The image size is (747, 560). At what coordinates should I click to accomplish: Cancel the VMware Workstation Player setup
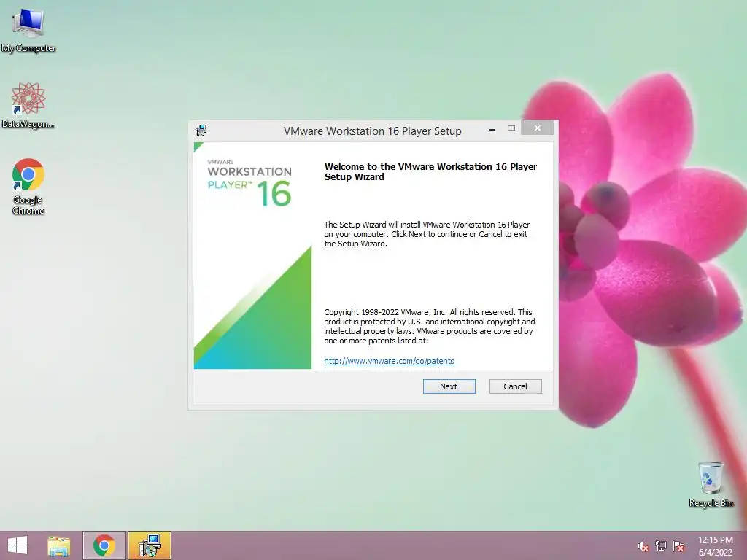coord(516,386)
